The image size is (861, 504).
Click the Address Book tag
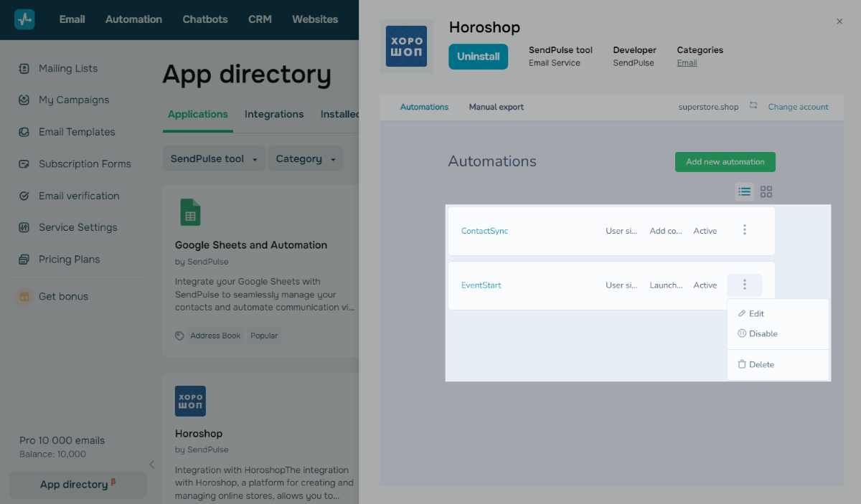215,336
